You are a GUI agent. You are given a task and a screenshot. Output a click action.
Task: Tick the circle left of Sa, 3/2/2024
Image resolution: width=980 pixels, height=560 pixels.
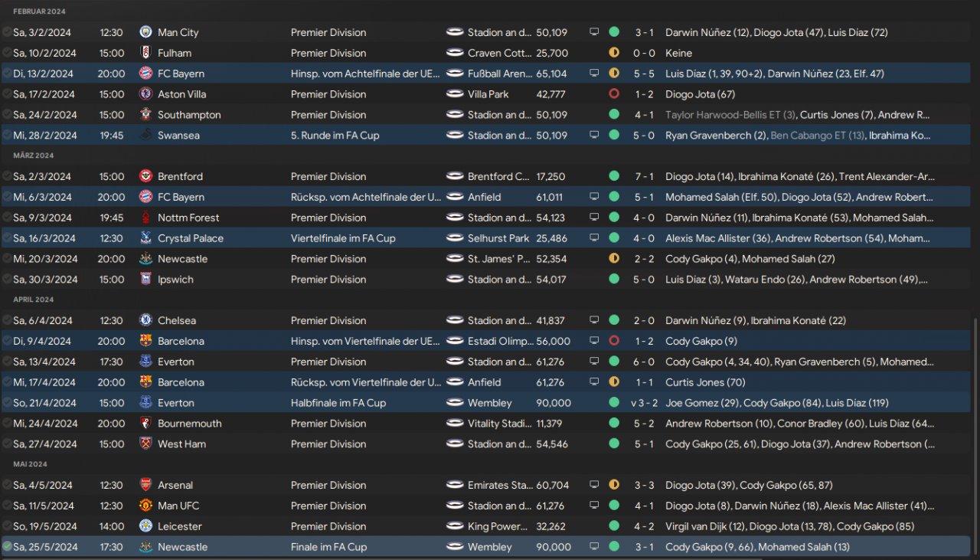tap(7, 32)
